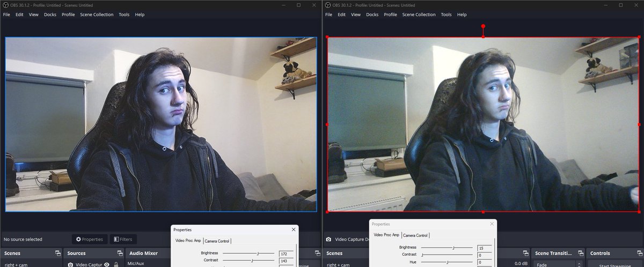Open View menu in right OBS window
The height and width of the screenshot is (267, 644).
[356, 14]
